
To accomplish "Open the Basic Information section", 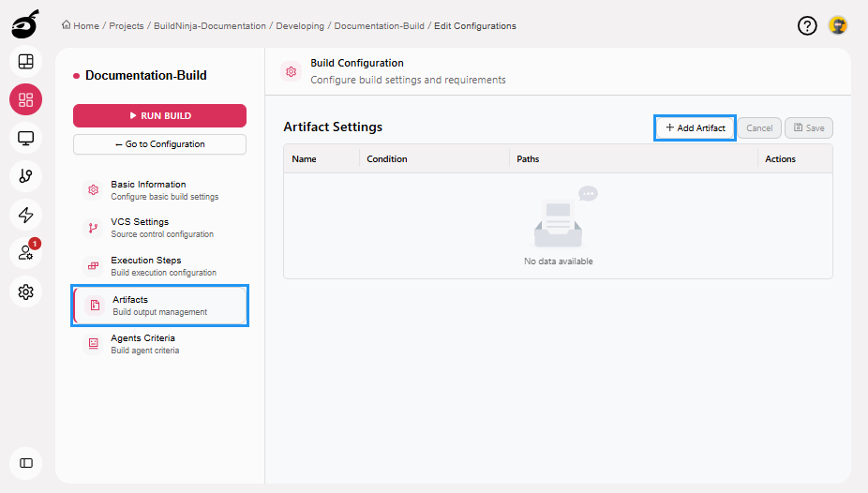I will pyautogui.click(x=159, y=189).
